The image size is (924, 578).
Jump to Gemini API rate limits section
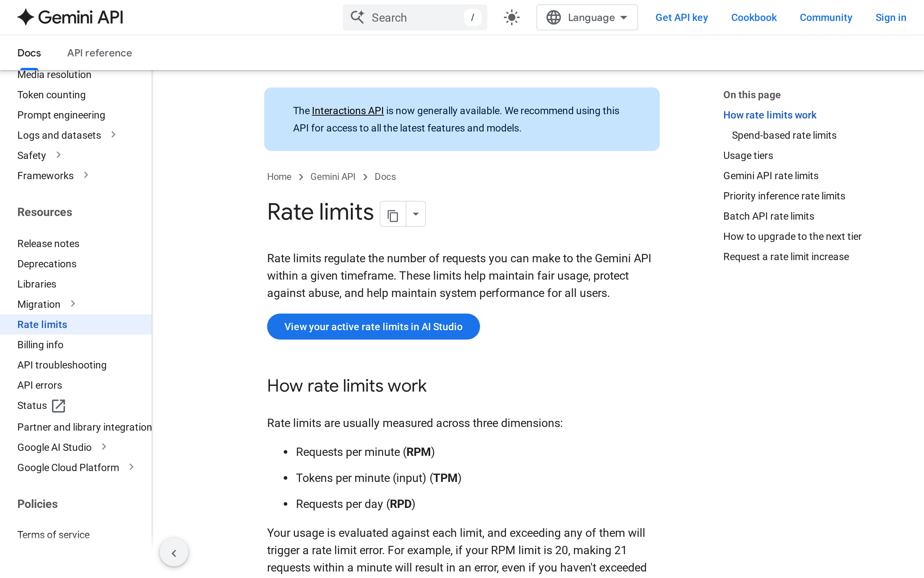tap(771, 176)
